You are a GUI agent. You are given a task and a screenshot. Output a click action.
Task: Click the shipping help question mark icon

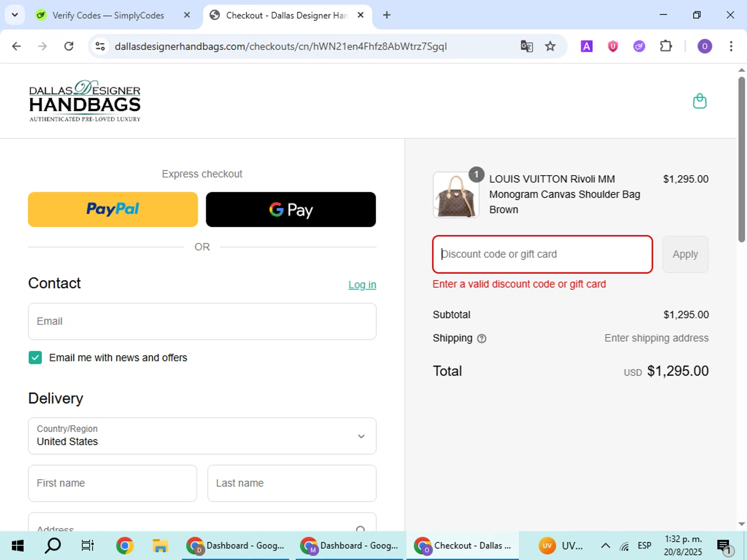[482, 338]
